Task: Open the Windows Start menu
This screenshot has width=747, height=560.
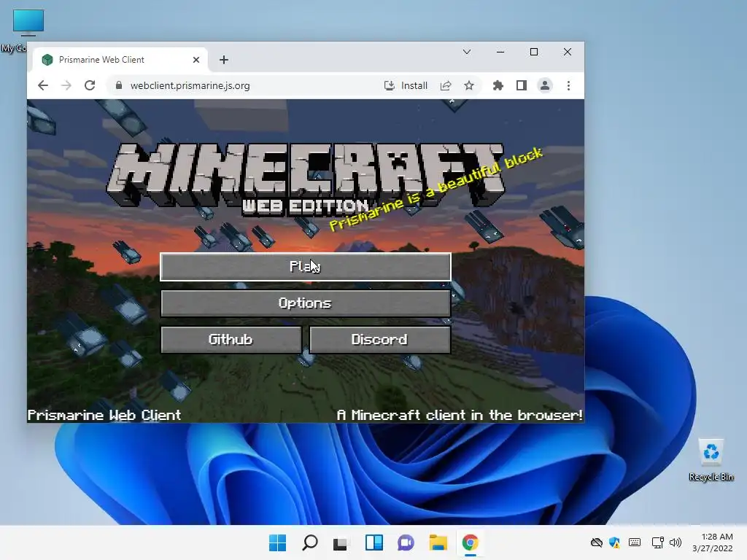Action: click(x=278, y=542)
